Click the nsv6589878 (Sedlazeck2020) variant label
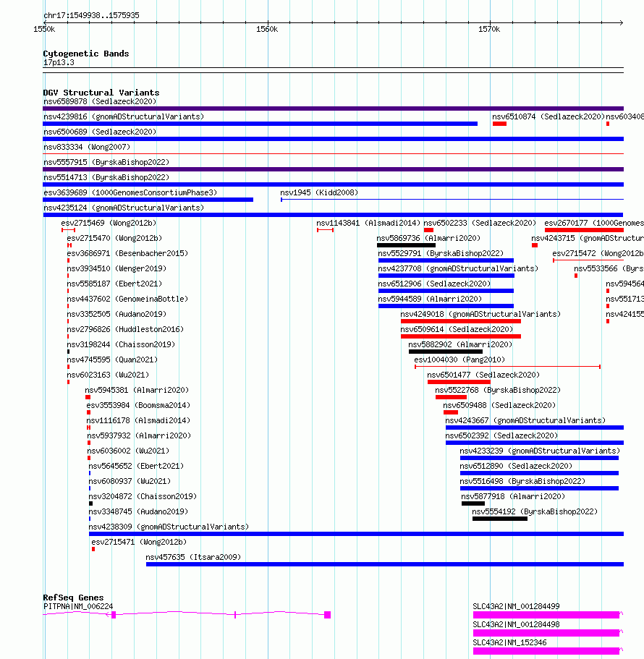The width and height of the screenshot is (644, 659). point(100,101)
